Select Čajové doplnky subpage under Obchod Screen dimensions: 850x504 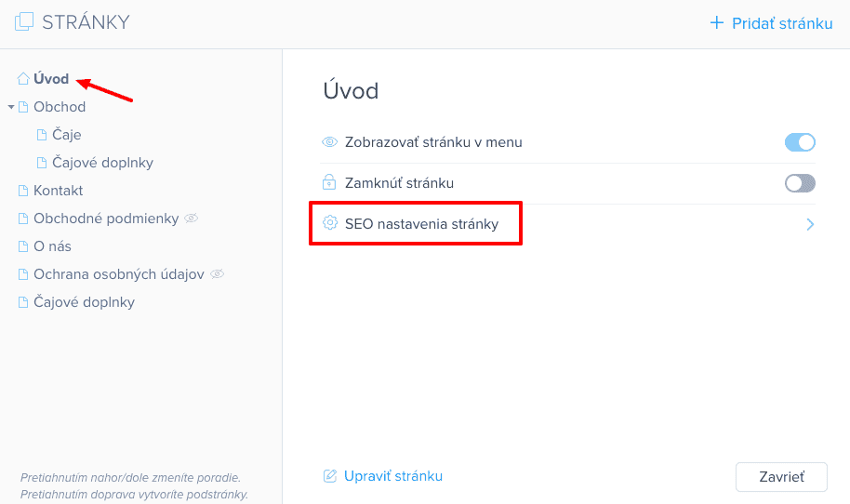click(x=102, y=163)
